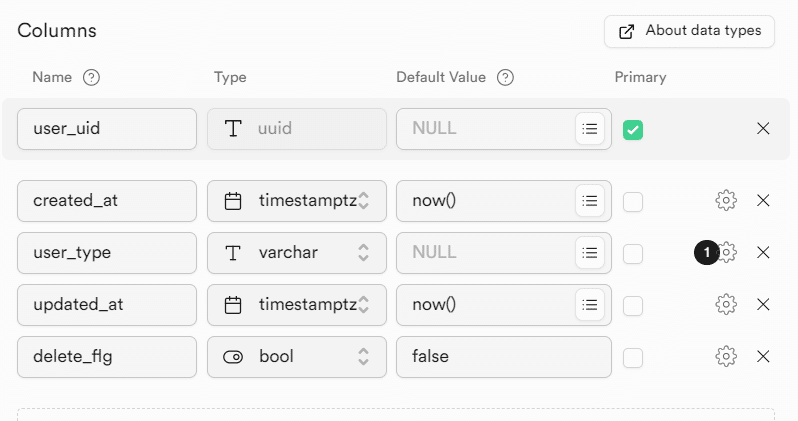
Task: Delete the user_type column row
Action: point(763,253)
